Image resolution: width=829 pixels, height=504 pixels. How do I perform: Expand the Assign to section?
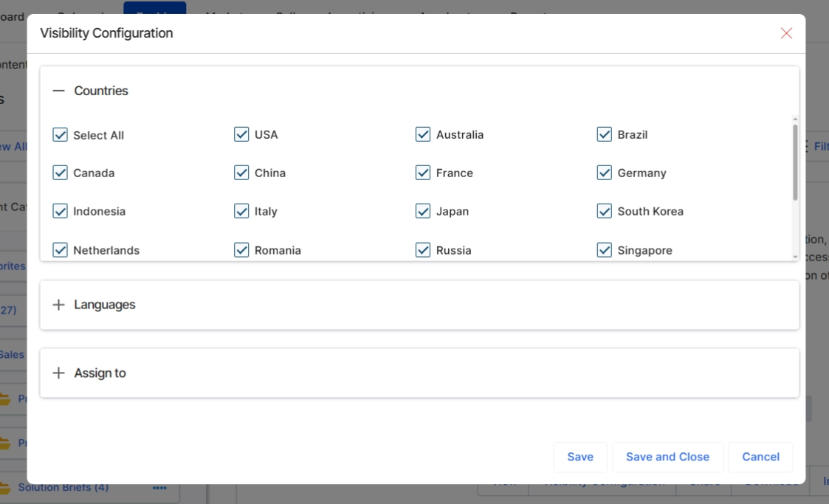[58, 373]
